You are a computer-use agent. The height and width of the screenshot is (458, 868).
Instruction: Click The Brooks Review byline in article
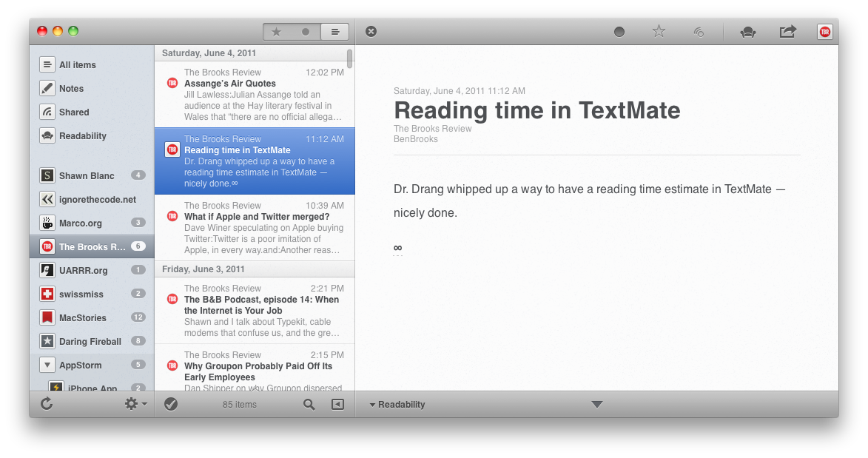tap(432, 129)
